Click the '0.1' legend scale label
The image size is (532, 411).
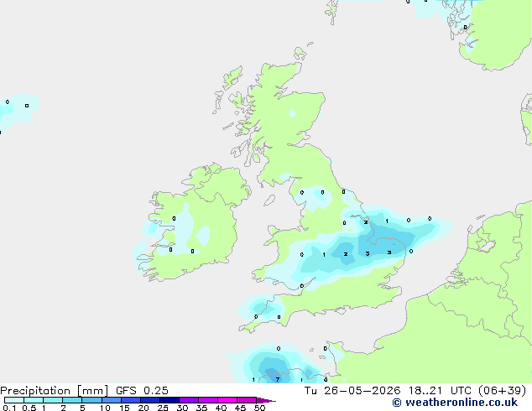point(9,408)
